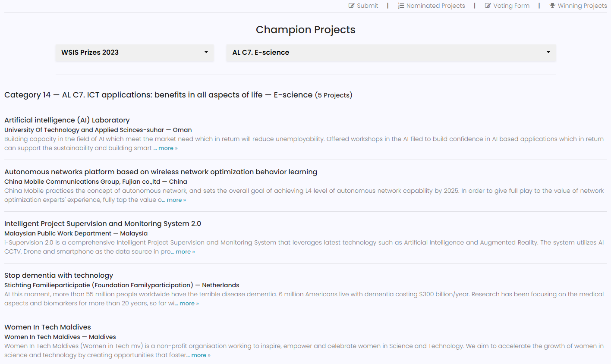This screenshot has width=611, height=364.
Task: Click caret arrow of E-science category selector
Action: (x=548, y=53)
